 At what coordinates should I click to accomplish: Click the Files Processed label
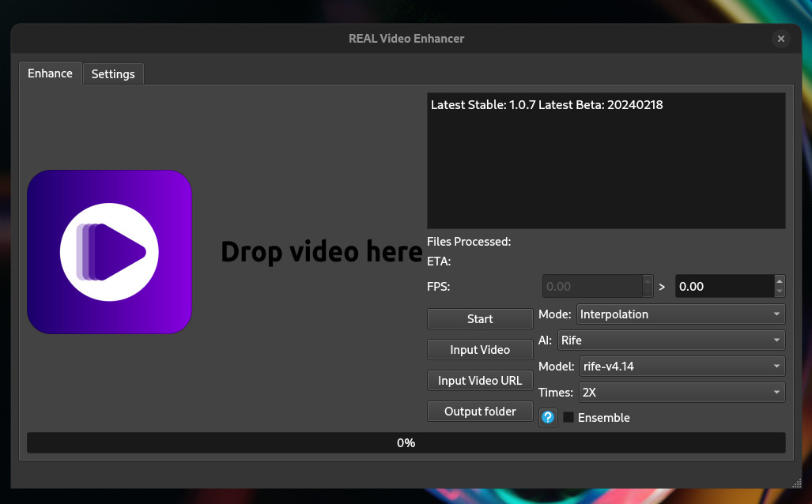click(x=469, y=242)
